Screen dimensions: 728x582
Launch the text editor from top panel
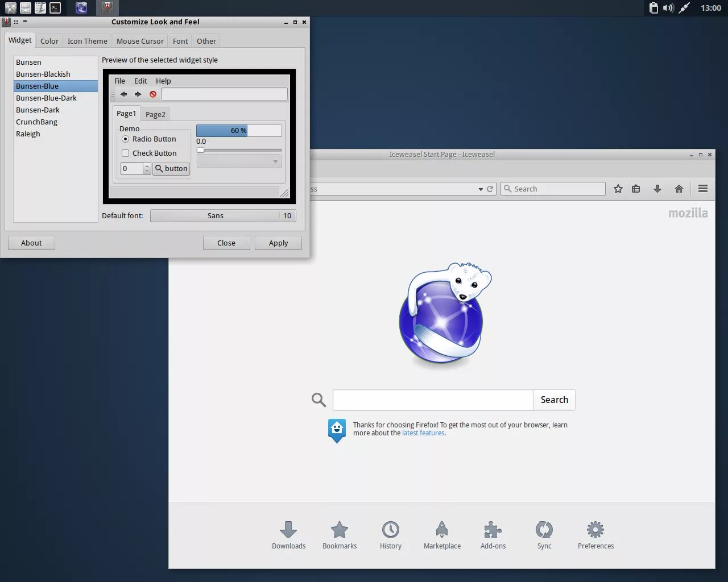pos(40,7)
